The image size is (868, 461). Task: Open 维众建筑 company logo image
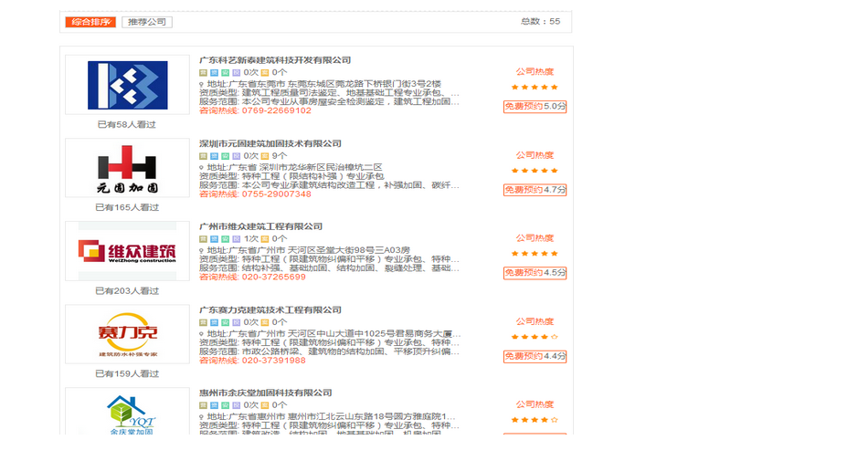tap(127, 252)
